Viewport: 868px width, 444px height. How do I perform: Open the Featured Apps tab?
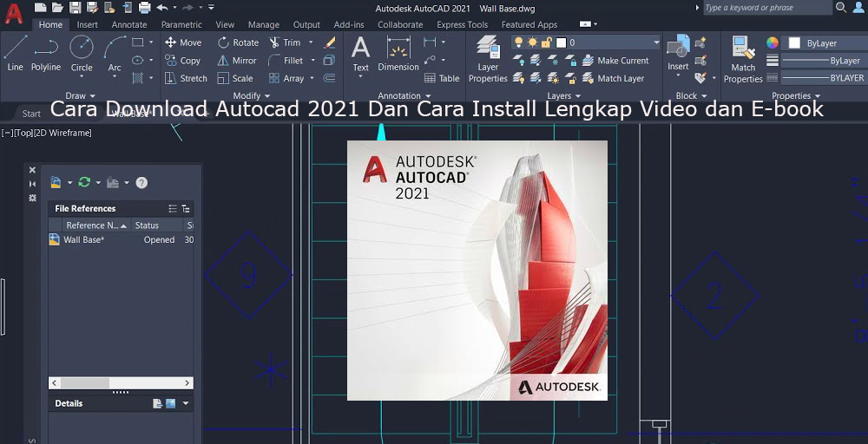pos(529,24)
